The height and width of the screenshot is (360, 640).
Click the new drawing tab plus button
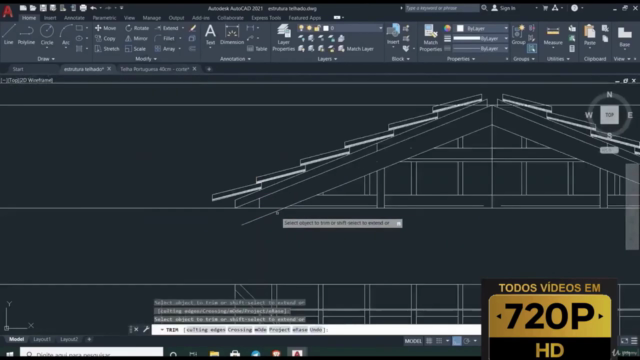pyautogui.click(x=209, y=69)
